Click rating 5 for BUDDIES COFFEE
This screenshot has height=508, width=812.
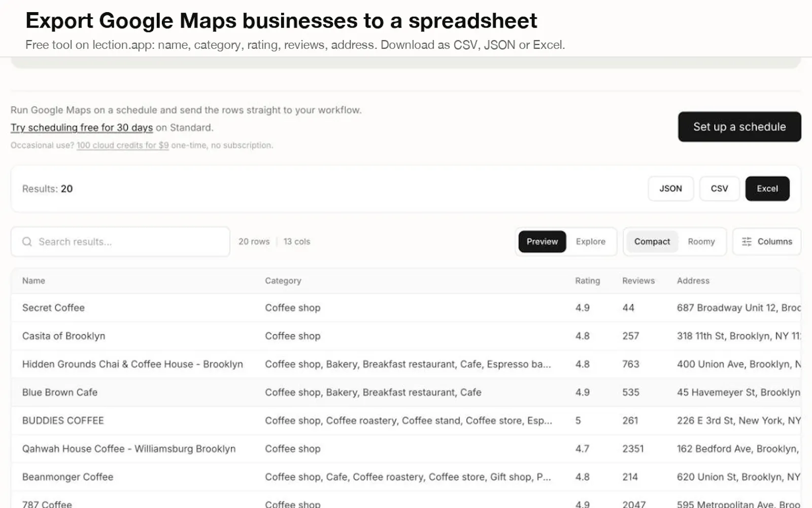coord(578,421)
